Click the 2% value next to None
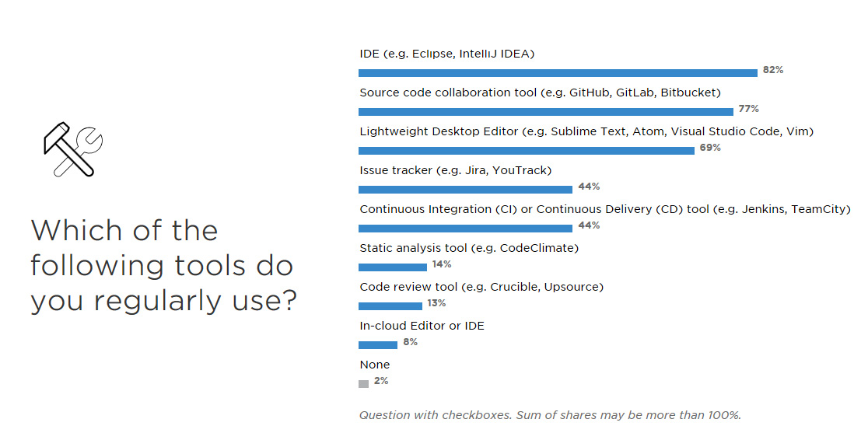This screenshot has height=440, width=868. 381,381
